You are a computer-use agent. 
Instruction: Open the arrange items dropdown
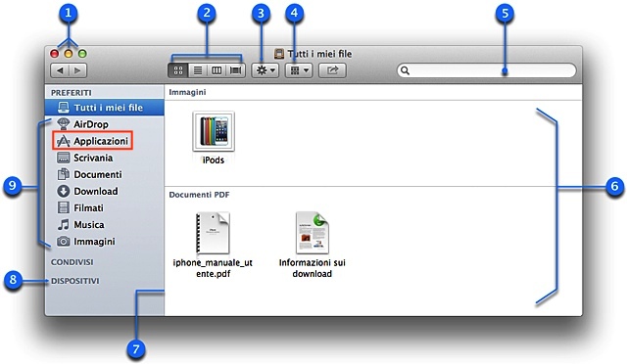tap(299, 70)
